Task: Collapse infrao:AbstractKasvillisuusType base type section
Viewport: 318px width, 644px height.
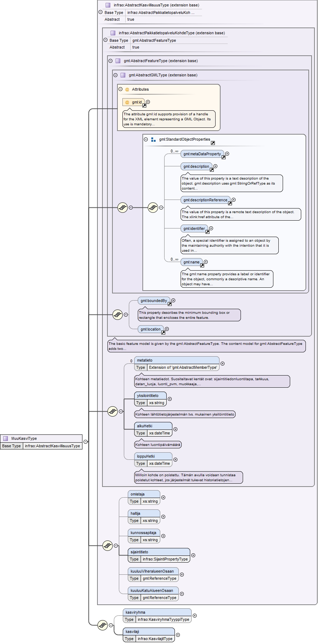Action: (x=100, y=12)
